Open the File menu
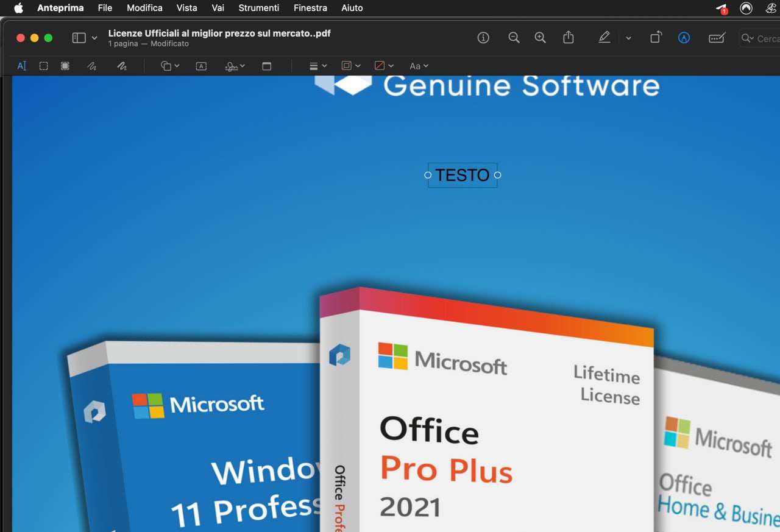 coord(105,8)
